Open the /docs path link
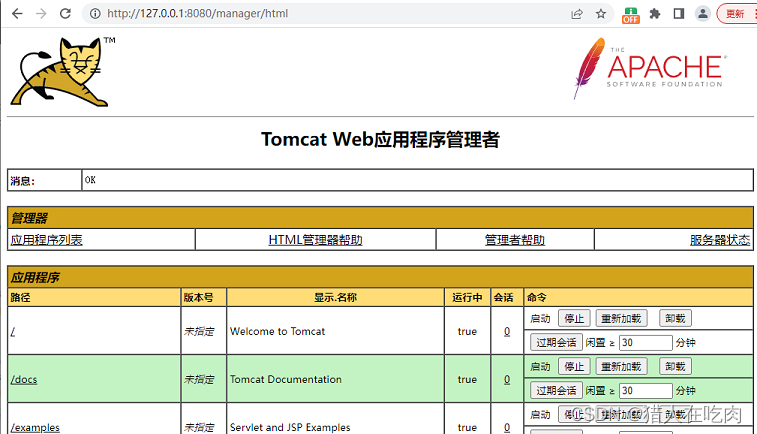 coord(24,379)
